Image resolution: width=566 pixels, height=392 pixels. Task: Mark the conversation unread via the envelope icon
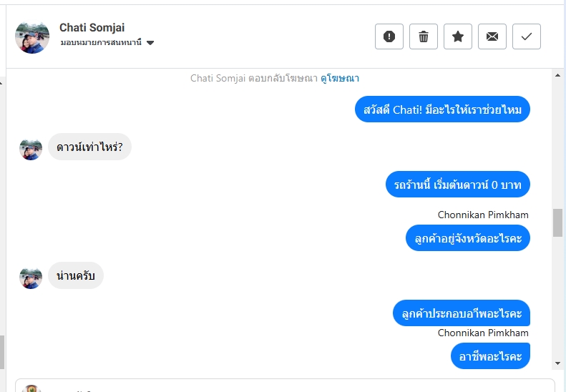(492, 36)
